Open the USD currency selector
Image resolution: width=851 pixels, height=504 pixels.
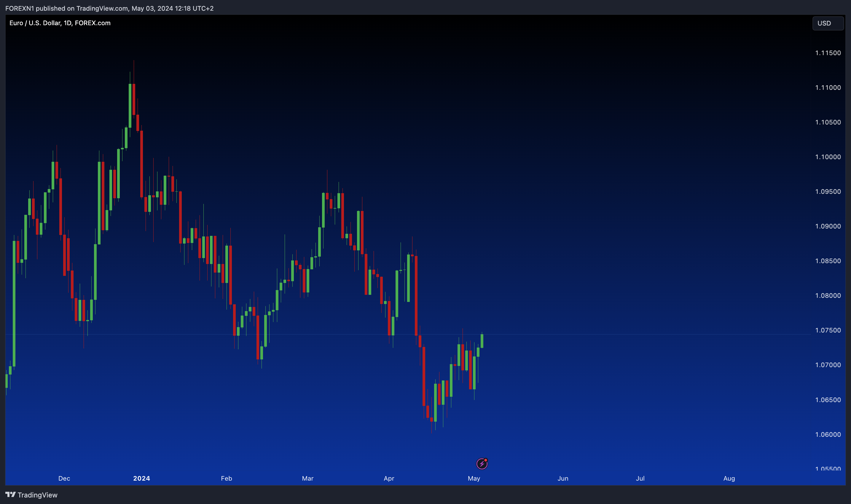click(828, 23)
